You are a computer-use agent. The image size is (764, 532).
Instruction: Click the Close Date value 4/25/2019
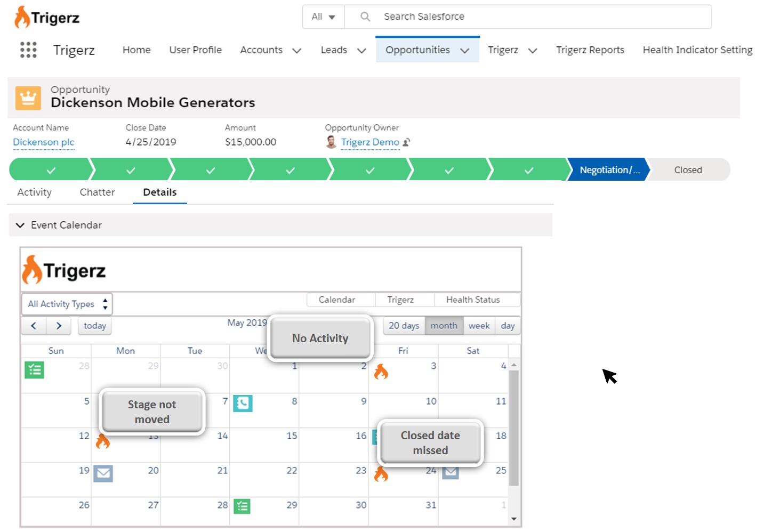click(x=151, y=142)
